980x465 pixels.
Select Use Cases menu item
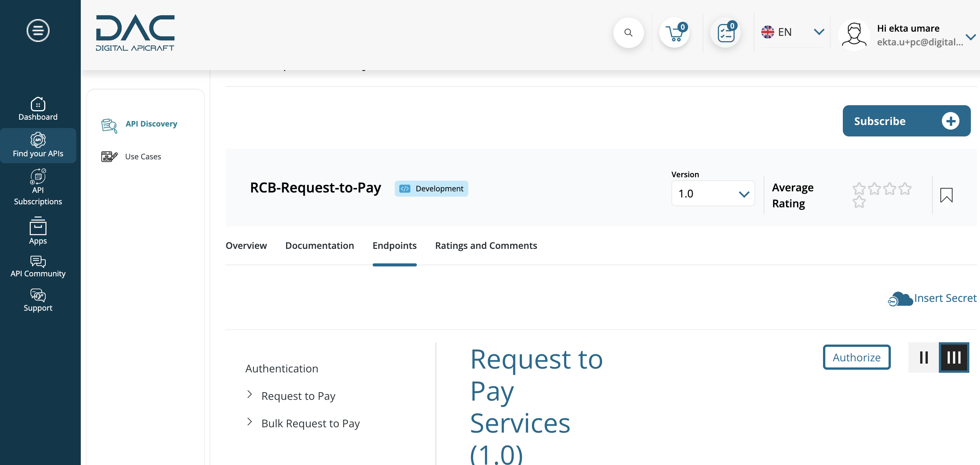pyautogui.click(x=143, y=157)
